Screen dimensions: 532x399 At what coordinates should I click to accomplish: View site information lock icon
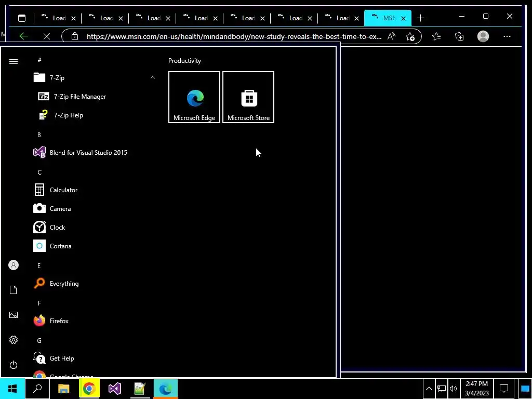(75, 36)
